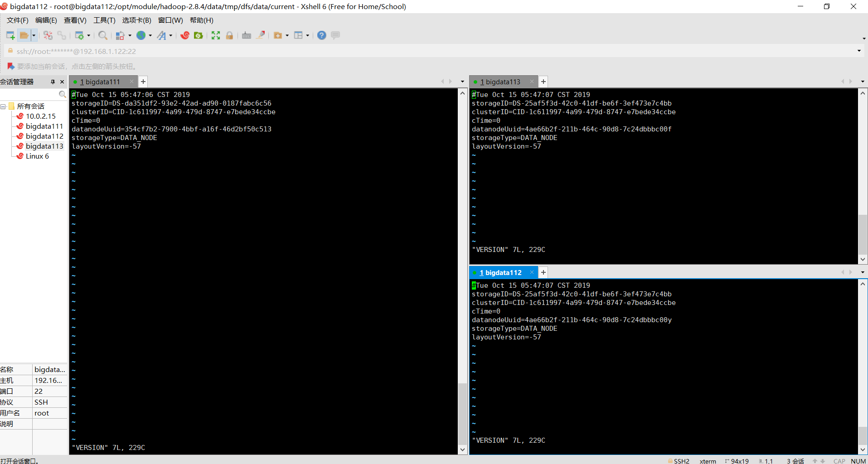868x464 pixels.
Task: Collapse the 所有会话 tree node
Action: click(3, 106)
